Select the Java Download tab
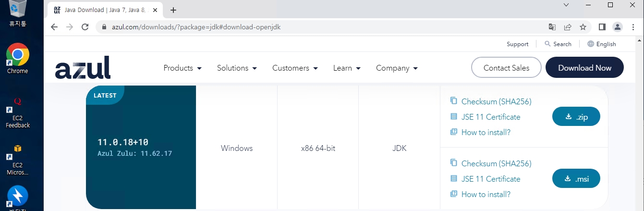 pos(104,10)
